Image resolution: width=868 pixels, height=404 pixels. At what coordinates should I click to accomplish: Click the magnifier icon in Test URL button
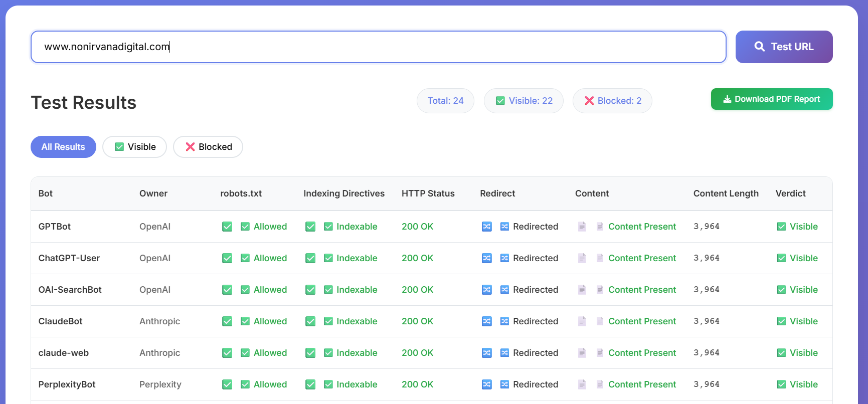760,47
